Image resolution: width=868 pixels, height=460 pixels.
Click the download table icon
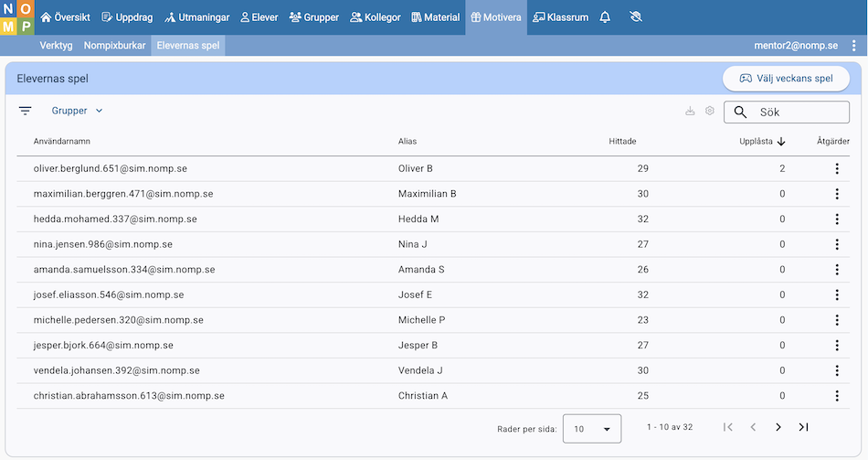(x=690, y=111)
